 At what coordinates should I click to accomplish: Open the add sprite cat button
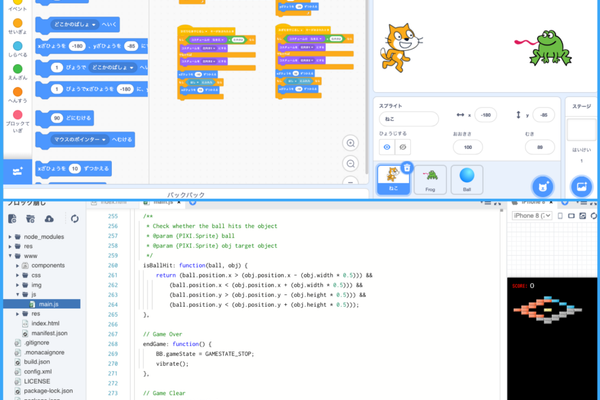(x=543, y=187)
